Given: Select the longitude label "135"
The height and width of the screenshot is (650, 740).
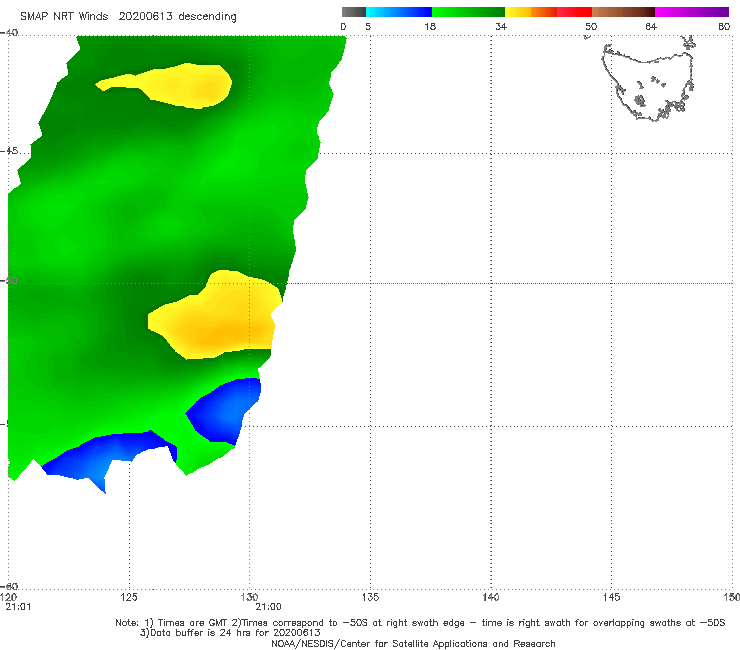Looking at the screenshot, I should [x=370, y=597].
